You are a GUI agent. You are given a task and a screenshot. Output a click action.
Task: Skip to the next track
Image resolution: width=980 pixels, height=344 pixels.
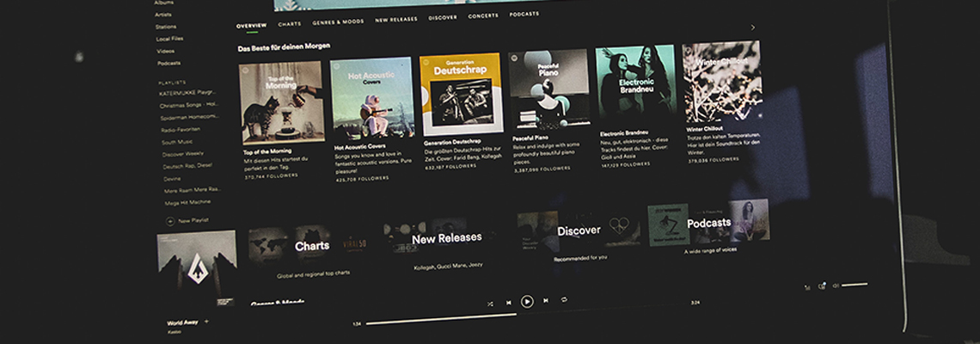546,301
